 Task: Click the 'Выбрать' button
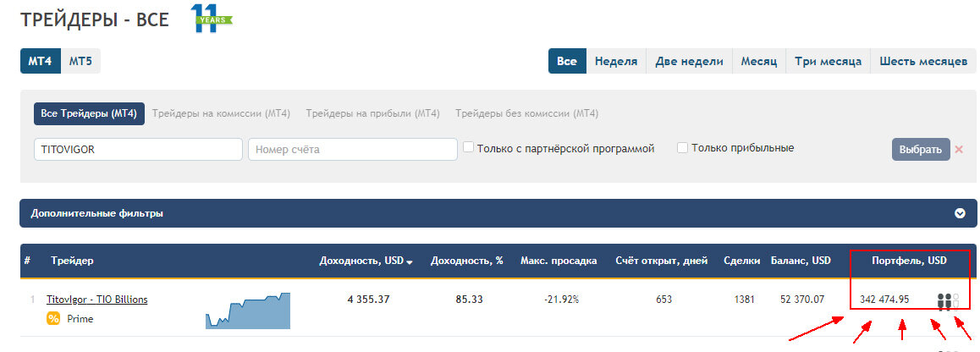(x=921, y=150)
